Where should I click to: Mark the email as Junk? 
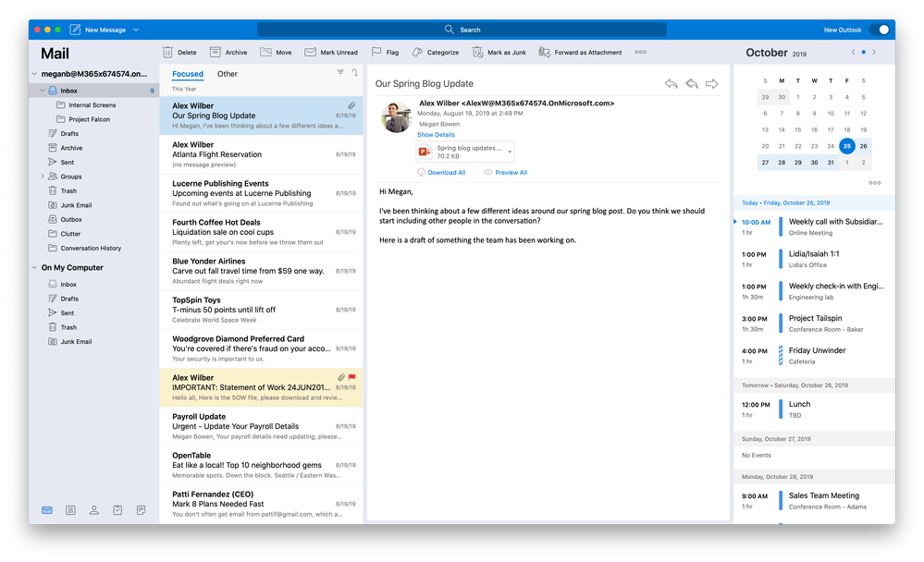(499, 53)
